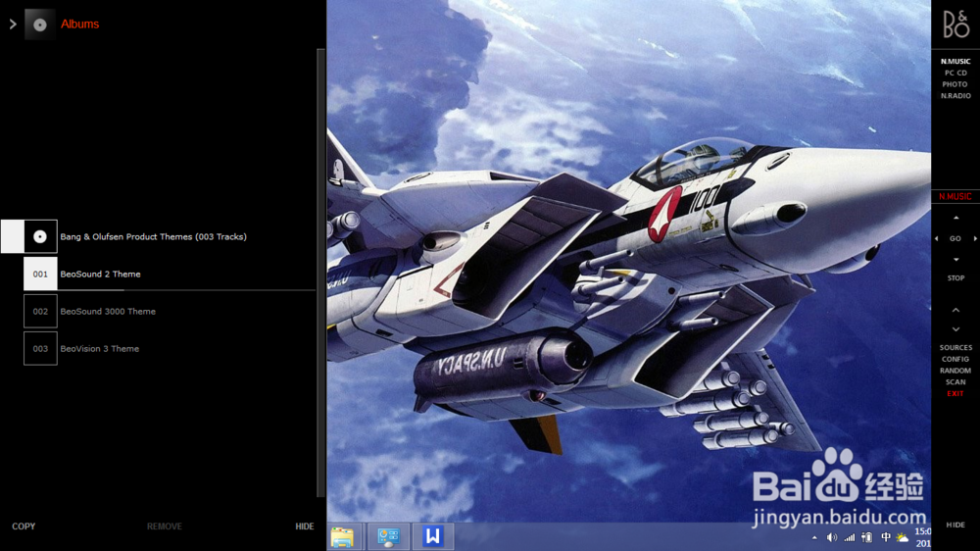Viewport: 980px width, 551px height.
Task: Select Bang & Olufsen Product Themes album
Action: (153, 236)
